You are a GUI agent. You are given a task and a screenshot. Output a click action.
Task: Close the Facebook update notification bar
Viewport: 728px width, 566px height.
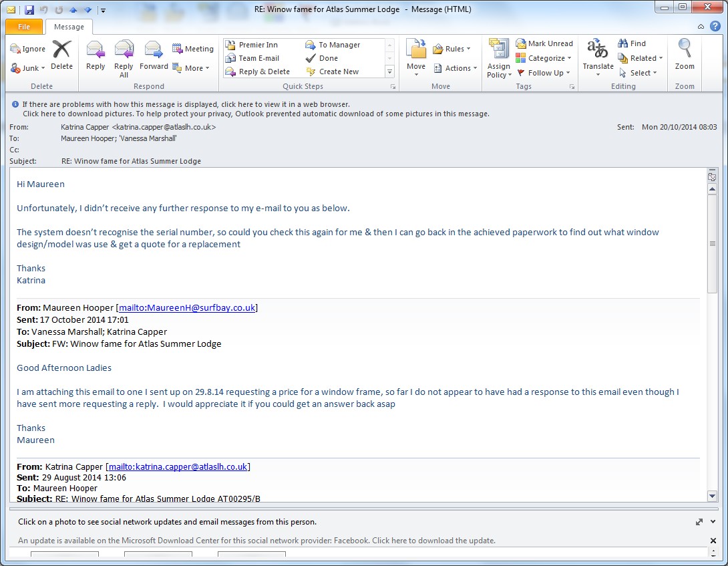pos(713,541)
